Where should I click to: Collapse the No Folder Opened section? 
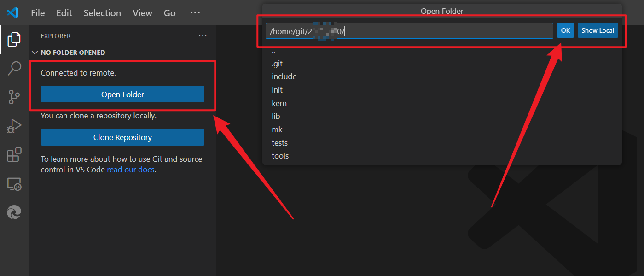pyautogui.click(x=35, y=53)
